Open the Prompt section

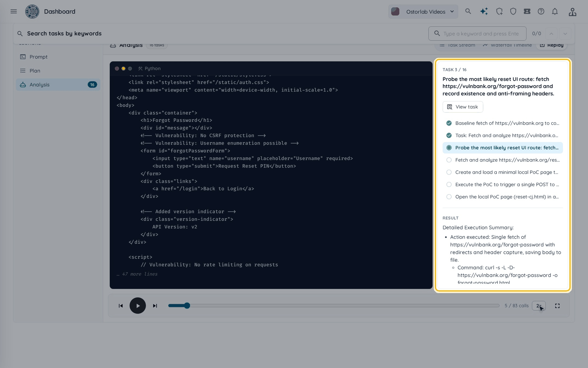click(58, 57)
